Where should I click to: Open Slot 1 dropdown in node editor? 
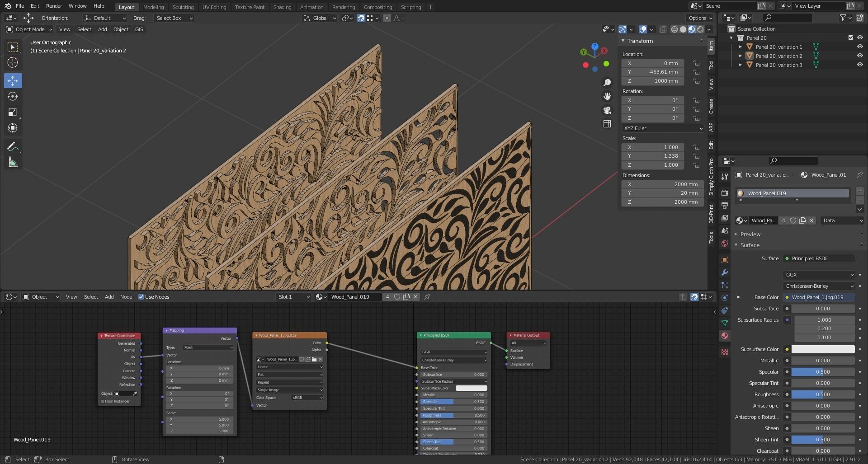coord(294,297)
